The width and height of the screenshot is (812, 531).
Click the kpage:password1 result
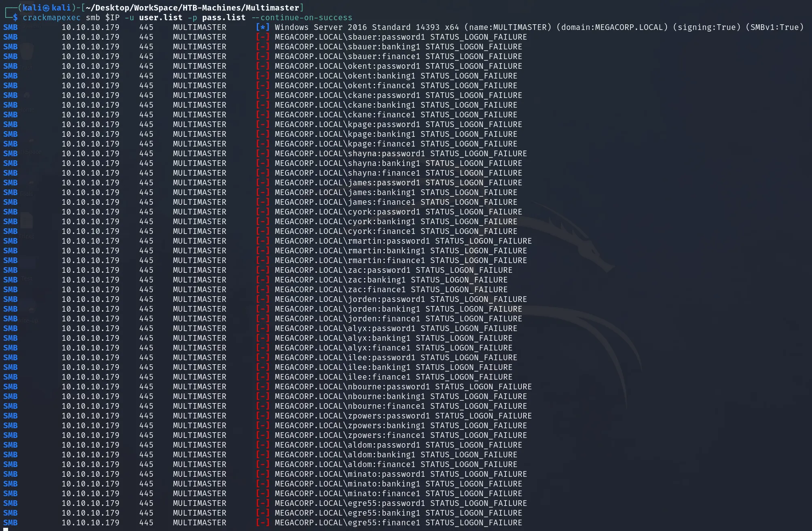click(x=398, y=124)
